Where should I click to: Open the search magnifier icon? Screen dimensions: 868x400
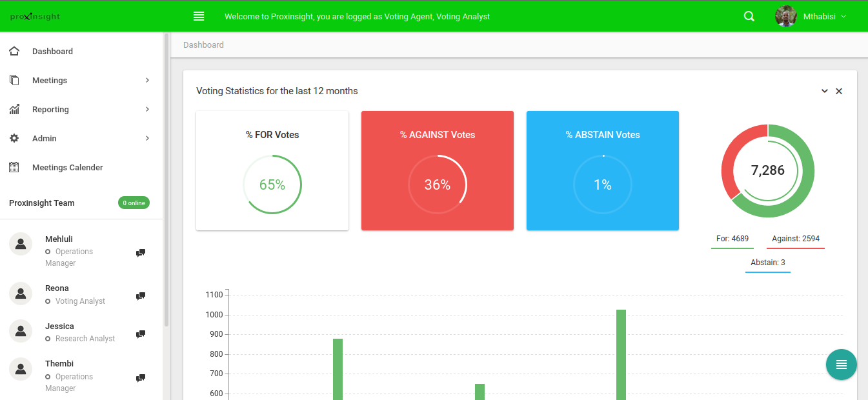coord(749,16)
